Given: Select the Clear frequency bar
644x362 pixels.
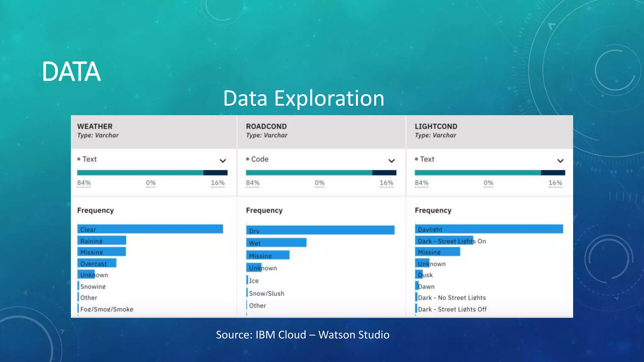Looking at the screenshot, I should (150, 229).
